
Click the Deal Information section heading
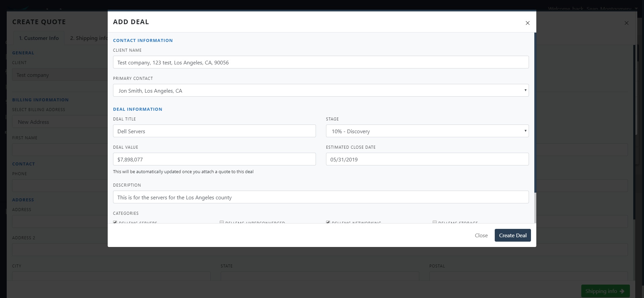pyautogui.click(x=138, y=109)
